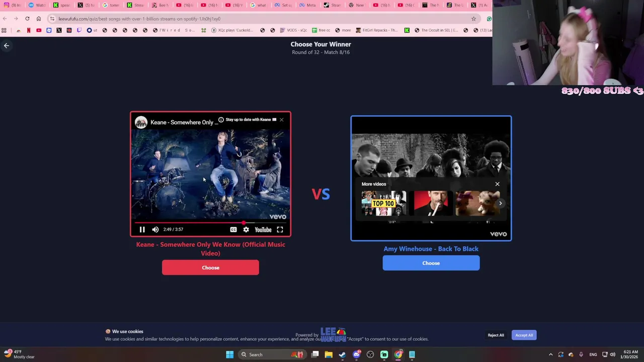Open the 'I Wired So...' bookmark
644x362 pixels.
click(x=174, y=30)
